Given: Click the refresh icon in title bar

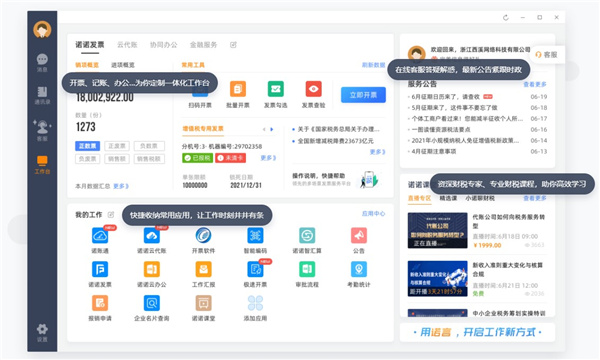Looking at the screenshot, I should pyautogui.click(x=505, y=18).
